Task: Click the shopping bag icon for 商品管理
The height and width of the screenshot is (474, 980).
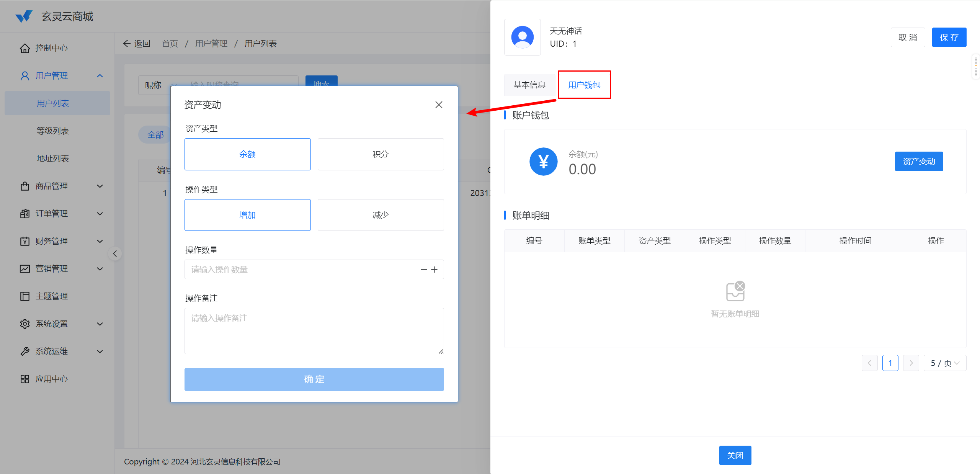Action: [25, 186]
